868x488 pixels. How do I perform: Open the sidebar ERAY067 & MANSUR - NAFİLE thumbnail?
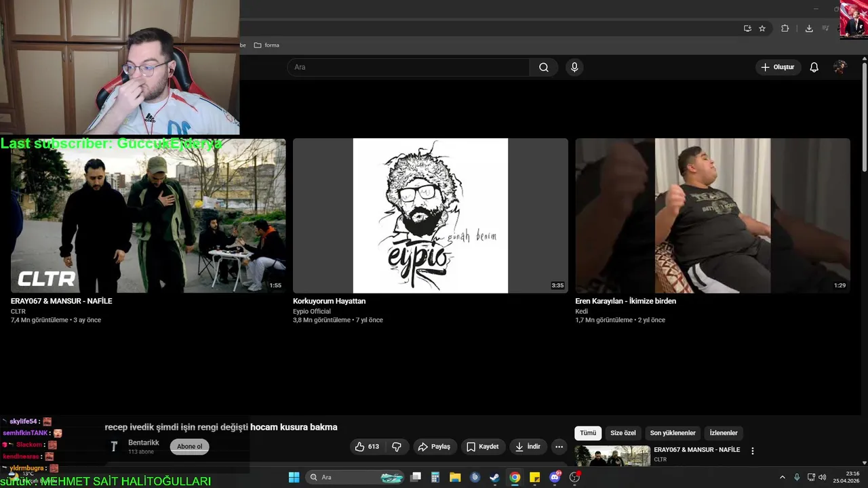pyautogui.click(x=612, y=455)
